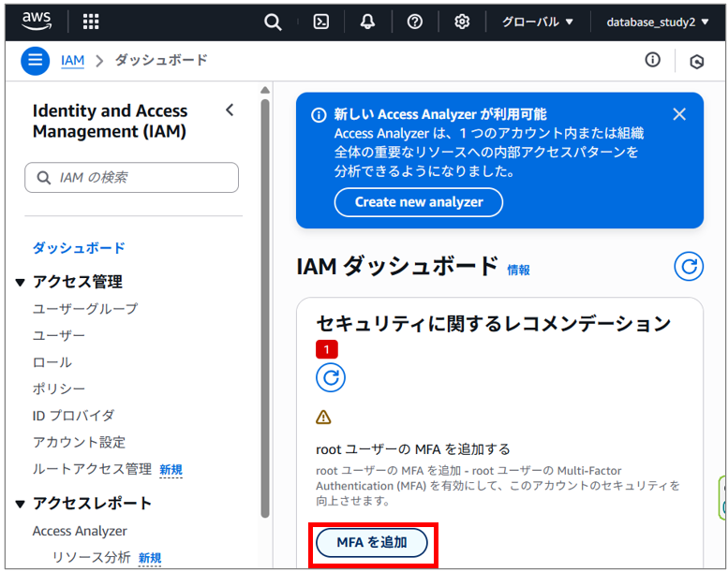Click the sidebar scroll-up arrow
The width and height of the screenshot is (728, 572).
point(265,90)
